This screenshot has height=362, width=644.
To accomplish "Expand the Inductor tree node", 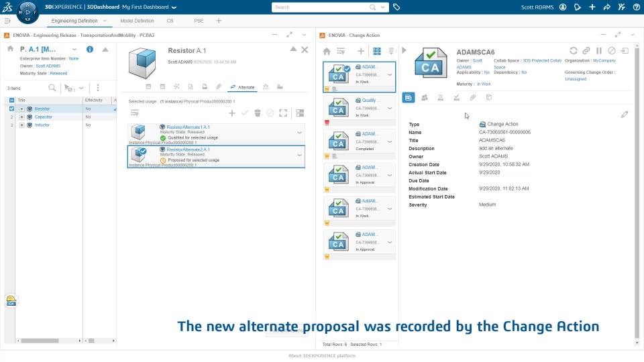I will pyautogui.click(x=21, y=125).
